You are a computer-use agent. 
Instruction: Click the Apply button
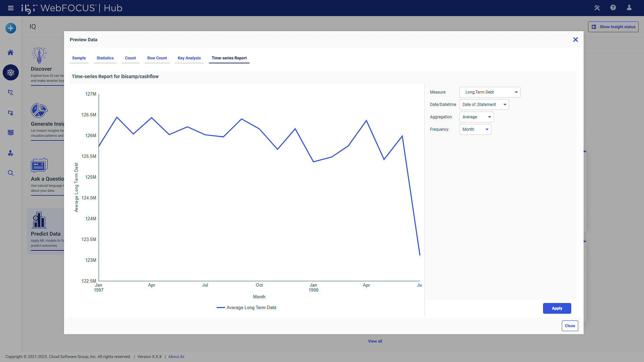[557, 308]
